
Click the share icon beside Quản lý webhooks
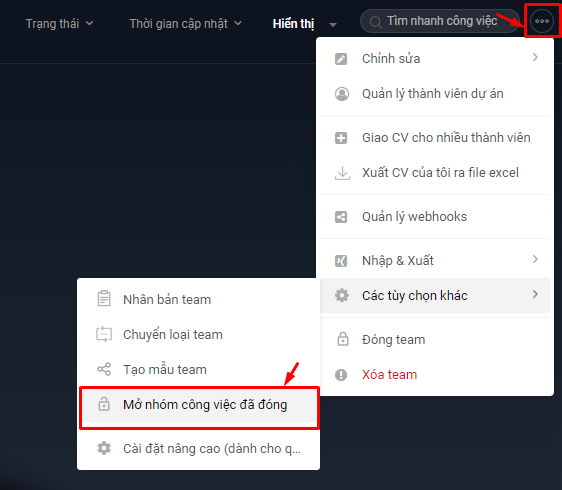tap(341, 217)
